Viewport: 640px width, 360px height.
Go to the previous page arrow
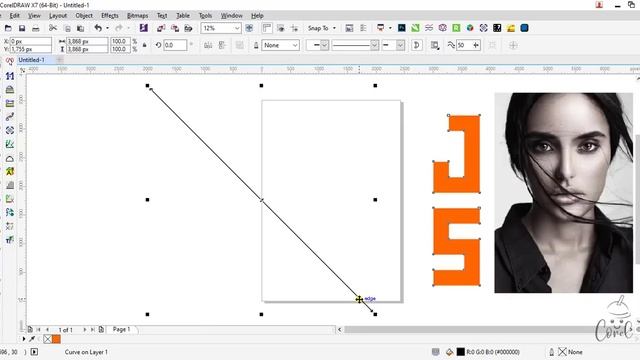coord(47,329)
